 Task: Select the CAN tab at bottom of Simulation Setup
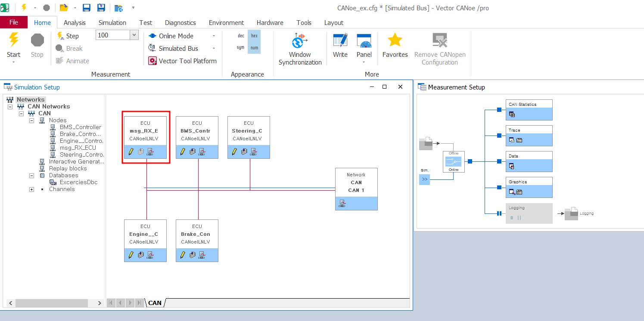coord(155,303)
